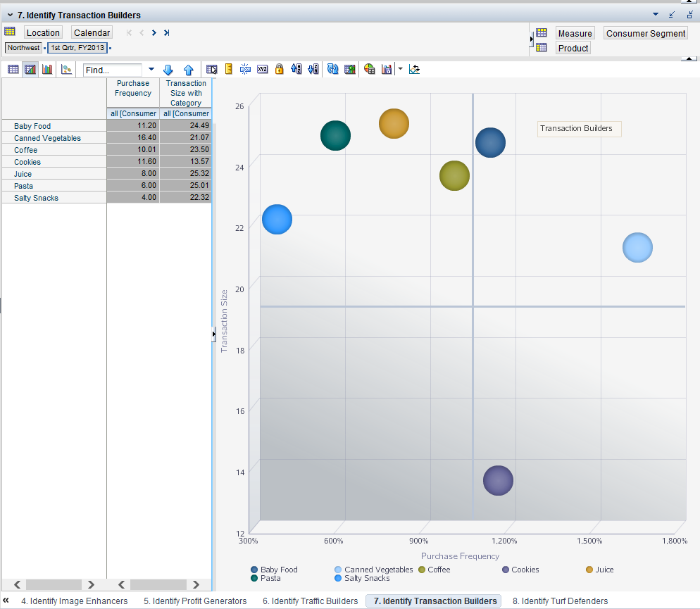Open the Identify Traffic Builders tab
The width and height of the screenshot is (700, 609).
coord(310,601)
